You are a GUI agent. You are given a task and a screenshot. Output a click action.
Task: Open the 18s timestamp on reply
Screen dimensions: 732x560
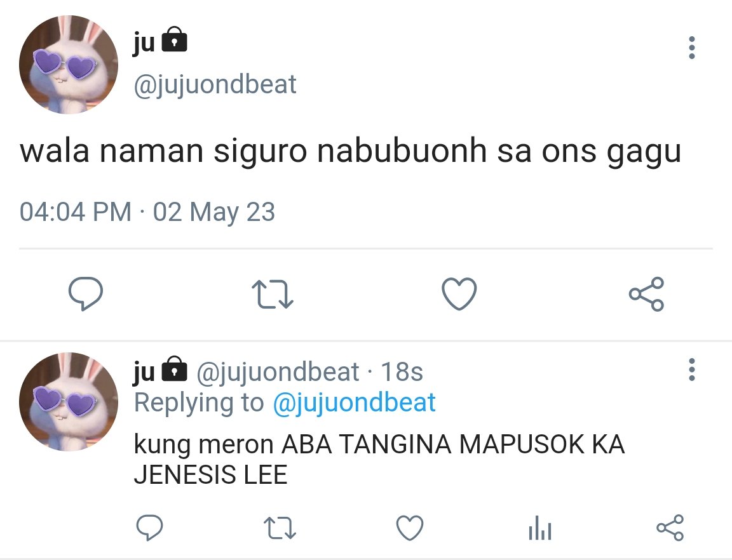pyautogui.click(x=402, y=372)
